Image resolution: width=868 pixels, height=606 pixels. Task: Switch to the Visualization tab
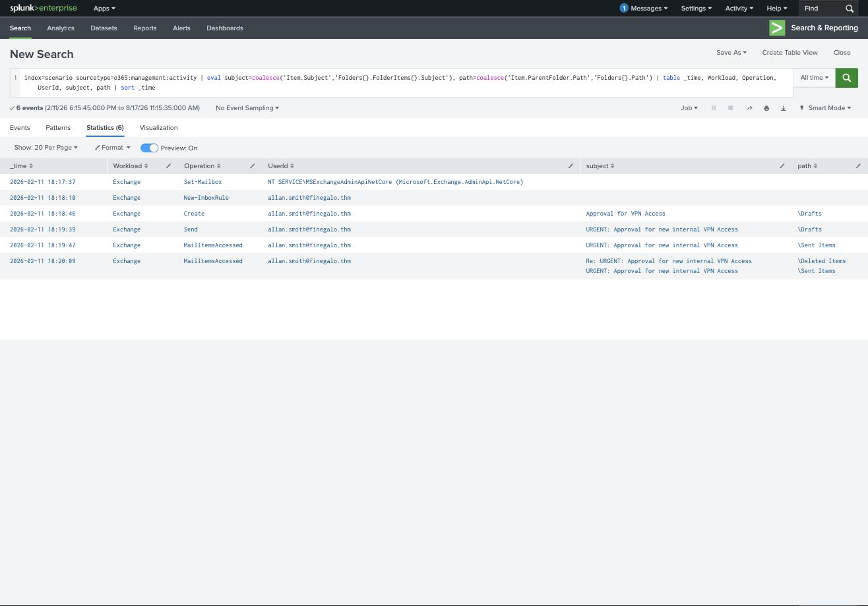pyautogui.click(x=158, y=128)
